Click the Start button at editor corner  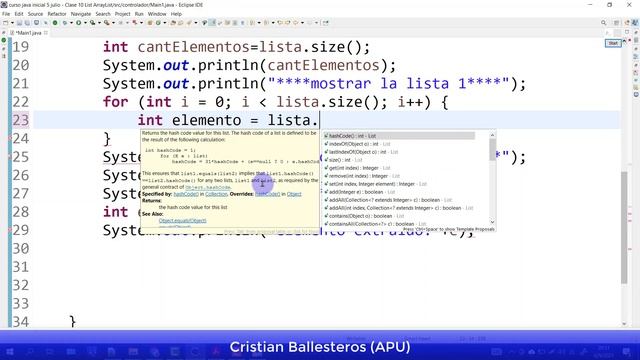613,43
